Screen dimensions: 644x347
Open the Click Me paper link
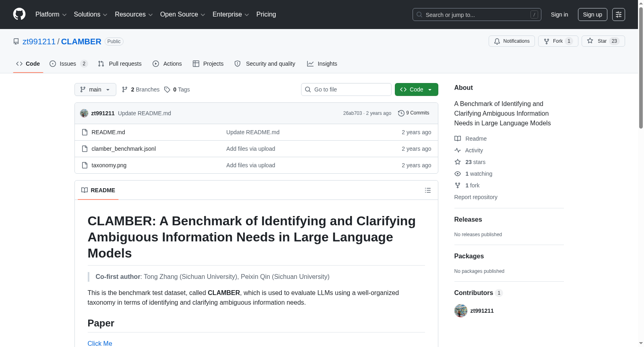pyautogui.click(x=100, y=343)
